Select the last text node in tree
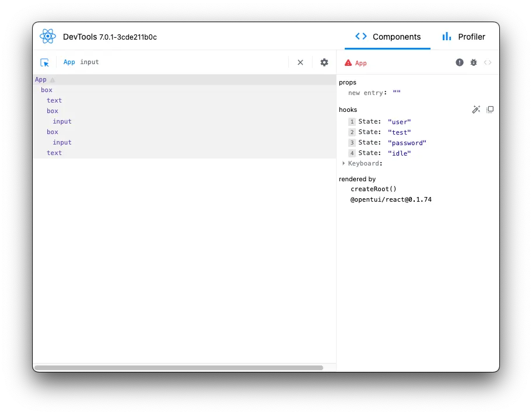 pyautogui.click(x=54, y=153)
